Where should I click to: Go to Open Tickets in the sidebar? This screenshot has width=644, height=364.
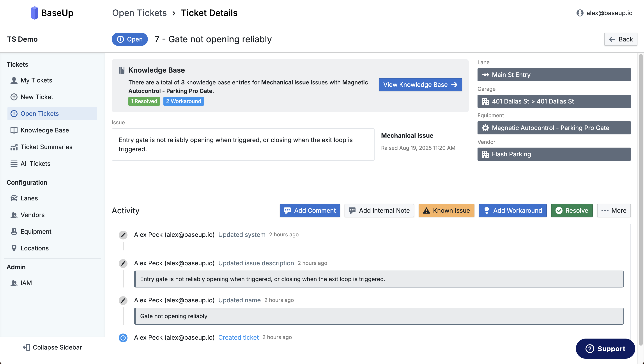point(52,113)
